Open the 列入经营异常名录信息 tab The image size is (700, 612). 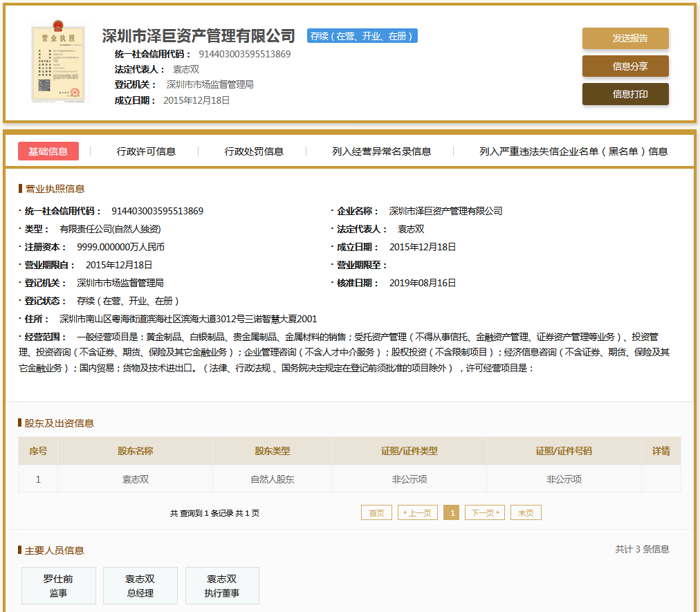(x=381, y=151)
